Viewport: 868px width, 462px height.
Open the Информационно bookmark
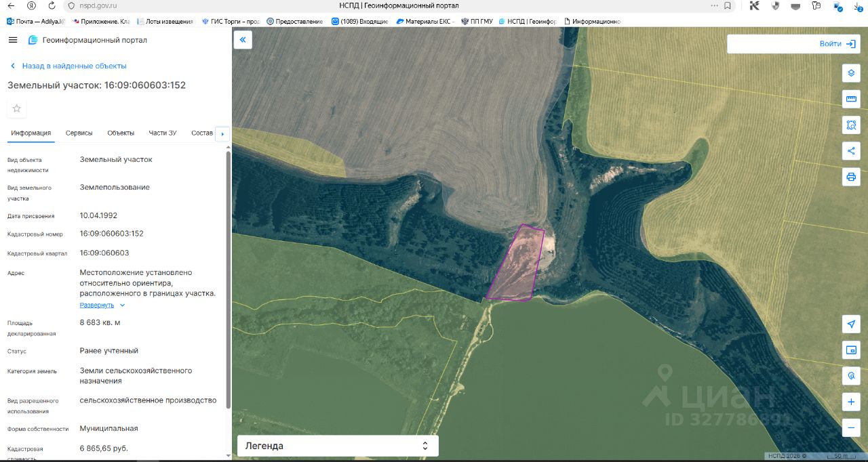coord(592,22)
